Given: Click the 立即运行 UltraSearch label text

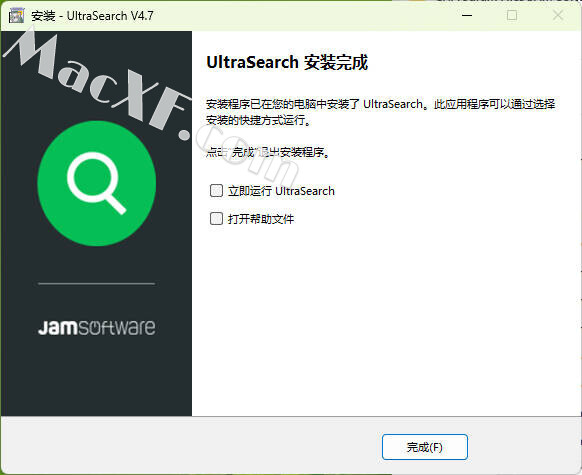Looking at the screenshot, I should point(281,191).
